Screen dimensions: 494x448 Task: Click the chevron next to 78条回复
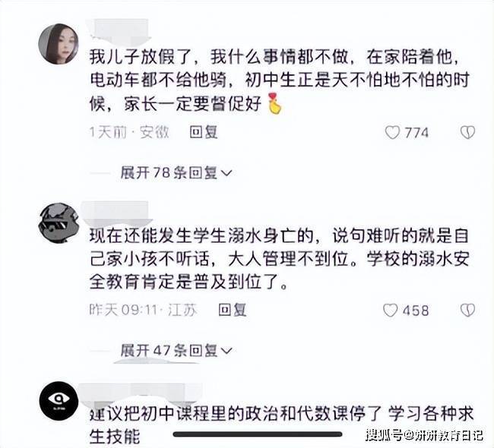(226, 173)
